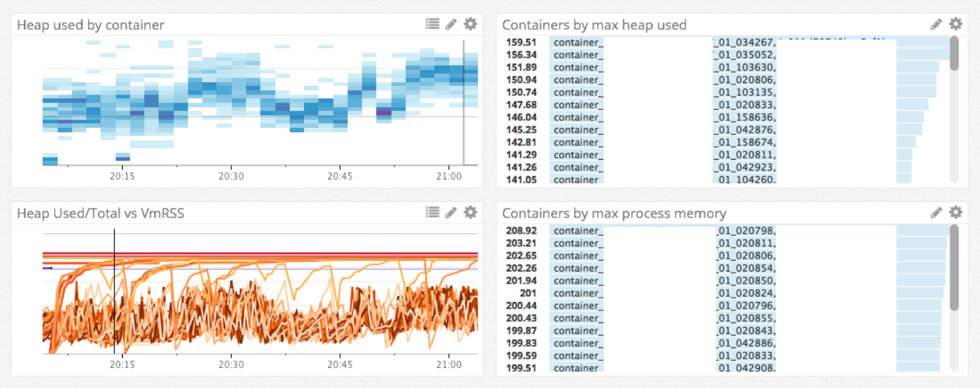Click the scrollbar in Containers by max heap used
The width and height of the screenshot is (980, 388).
pyautogui.click(x=954, y=53)
